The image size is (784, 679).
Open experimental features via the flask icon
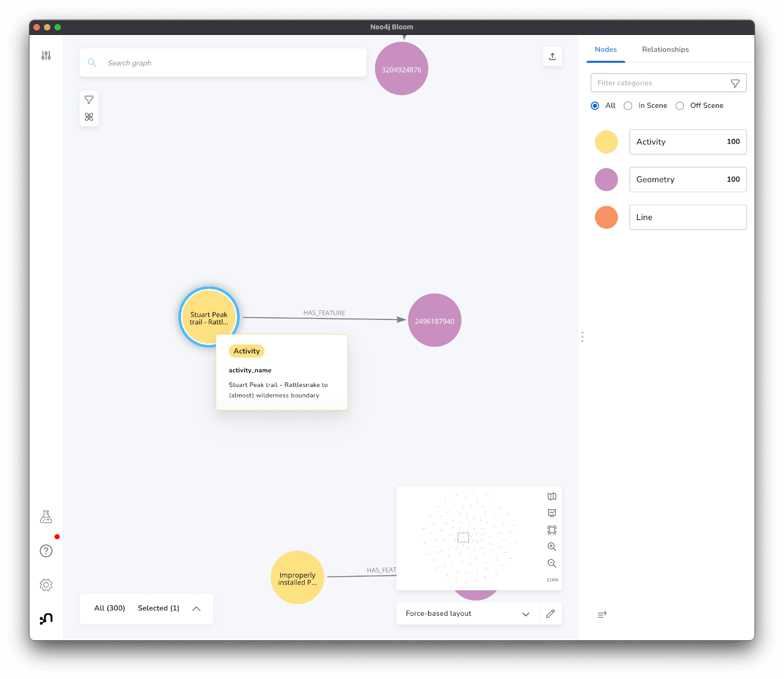(46, 516)
